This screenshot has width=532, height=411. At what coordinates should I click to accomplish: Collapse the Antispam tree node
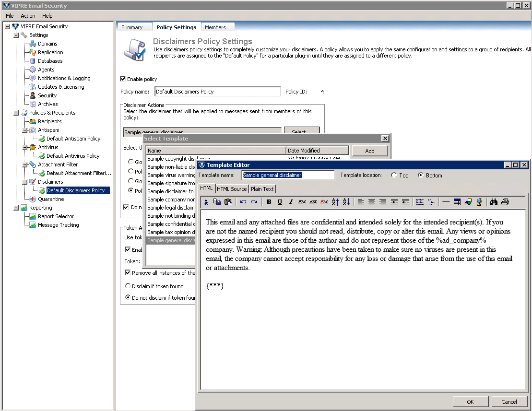pos(25,130)
